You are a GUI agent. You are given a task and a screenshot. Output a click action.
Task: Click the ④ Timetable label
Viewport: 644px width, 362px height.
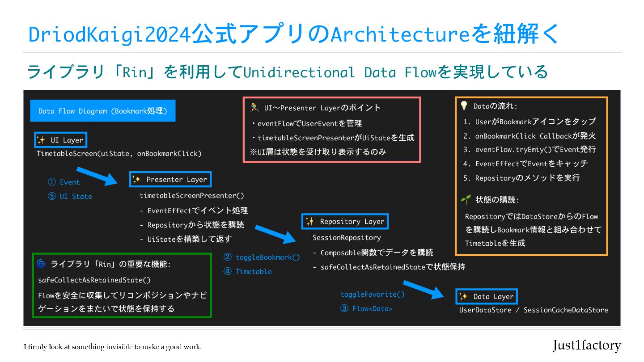point(247,271)
